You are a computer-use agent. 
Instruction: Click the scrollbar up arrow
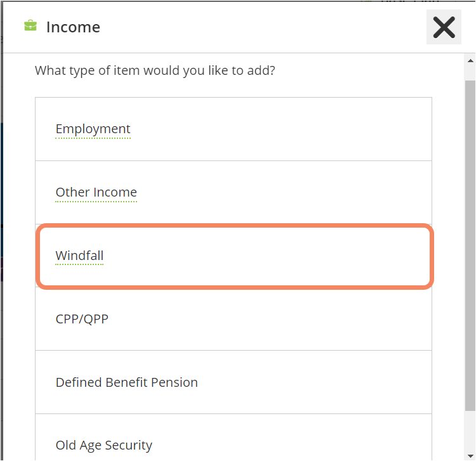click(x=470, y=62)
